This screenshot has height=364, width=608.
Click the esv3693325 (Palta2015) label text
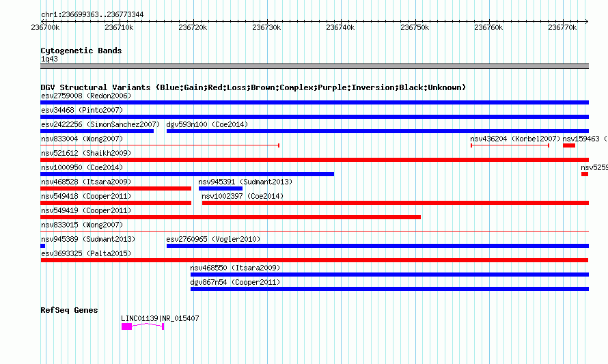click(x=86, y=253)
